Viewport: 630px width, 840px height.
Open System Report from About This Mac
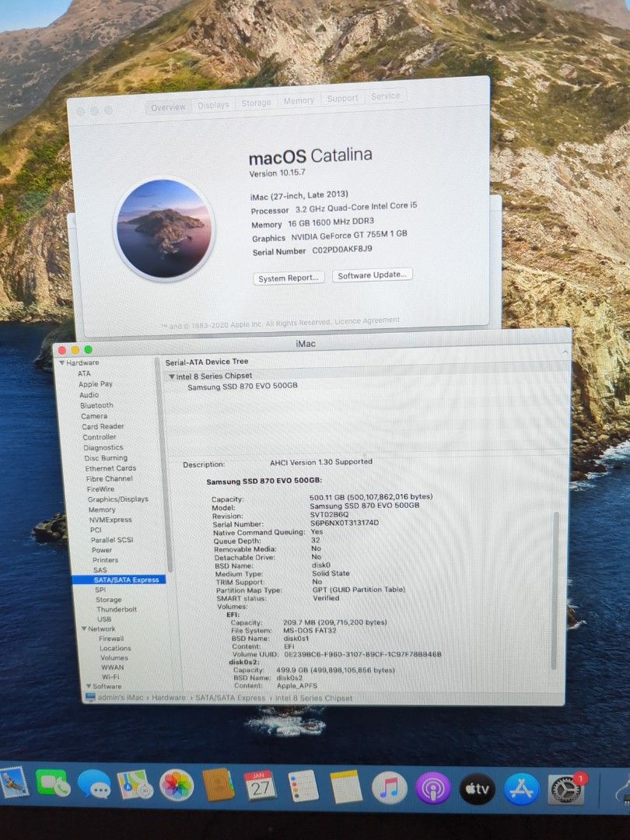pyautogui.click(x=289, y=278)
